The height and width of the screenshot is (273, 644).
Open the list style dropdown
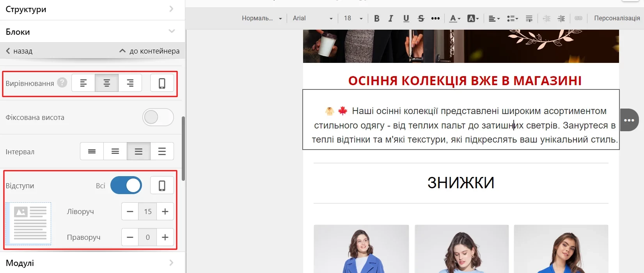(512, 18)
